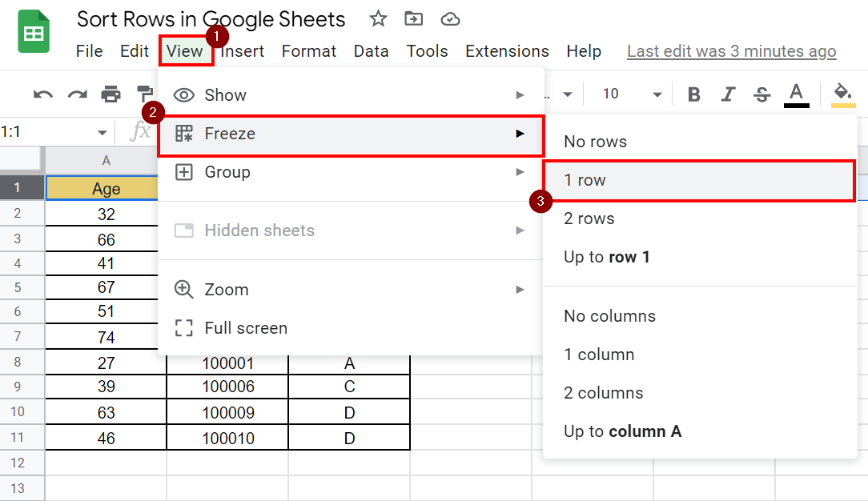This screenshot has height=501, width=868.
Task: Select Up to row 1 option
Action: [700, 257]
